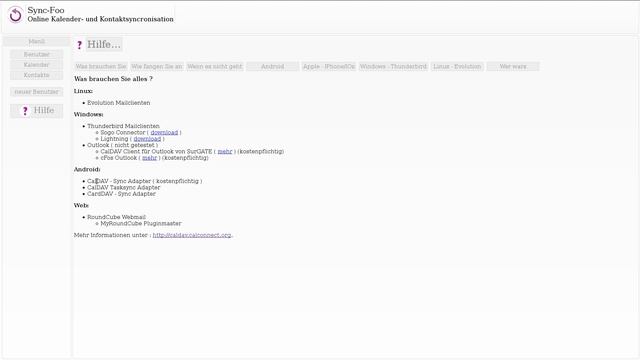Click the Hilfe… page heading
Image resolution: width=640 pixels, height=360 pixels.
pos(104,44)
